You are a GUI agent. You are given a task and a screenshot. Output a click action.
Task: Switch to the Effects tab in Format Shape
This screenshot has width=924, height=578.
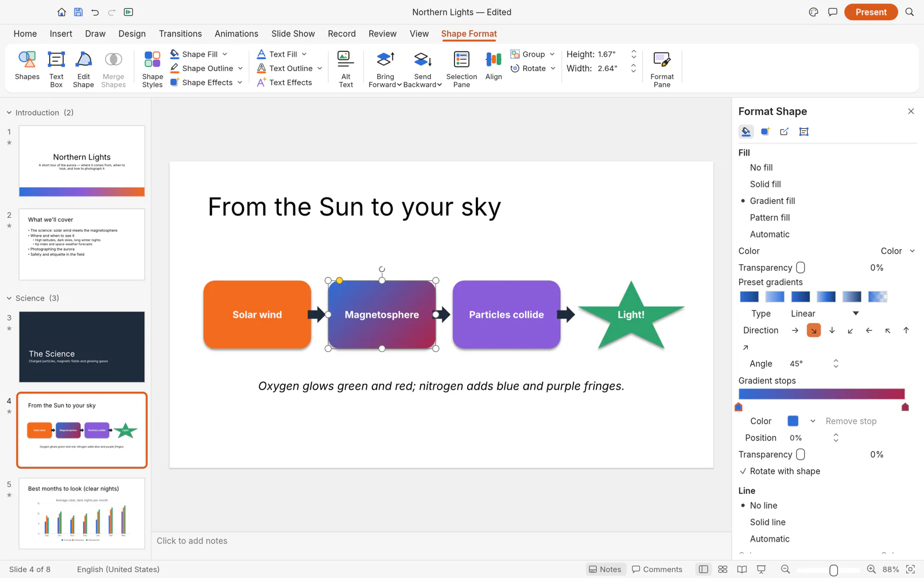(765, 132)
